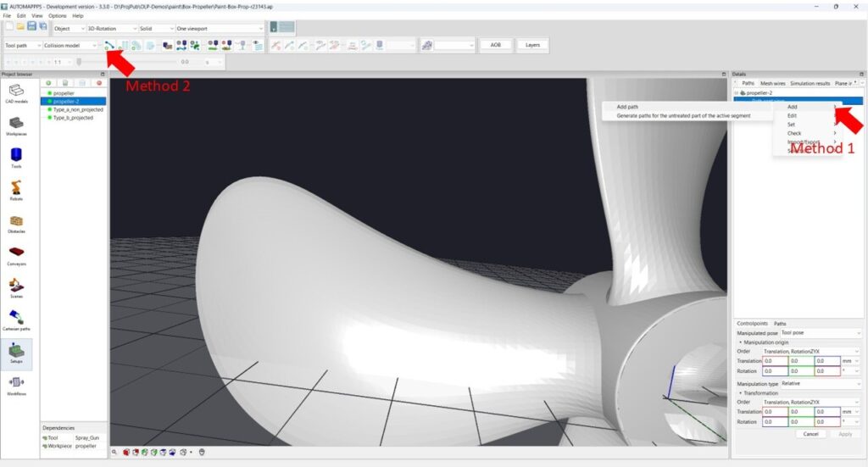Click the AOB button
The image size is (868, 467).
point(495,46)
